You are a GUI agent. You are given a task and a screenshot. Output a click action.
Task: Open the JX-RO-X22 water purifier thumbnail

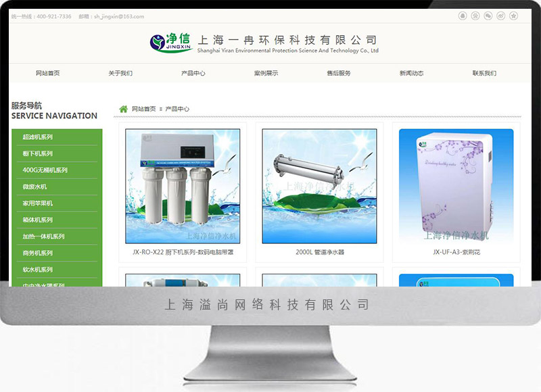point(183,186)
